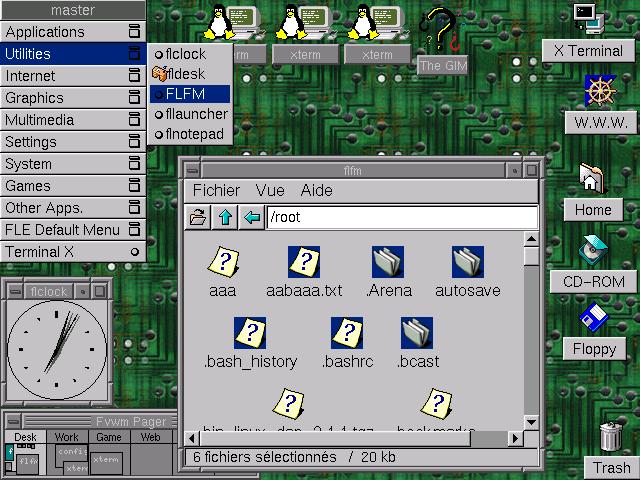The height and width of the screenshot is (480, 640).
Task: Select the aaa file icon
Action: [223, 262]
